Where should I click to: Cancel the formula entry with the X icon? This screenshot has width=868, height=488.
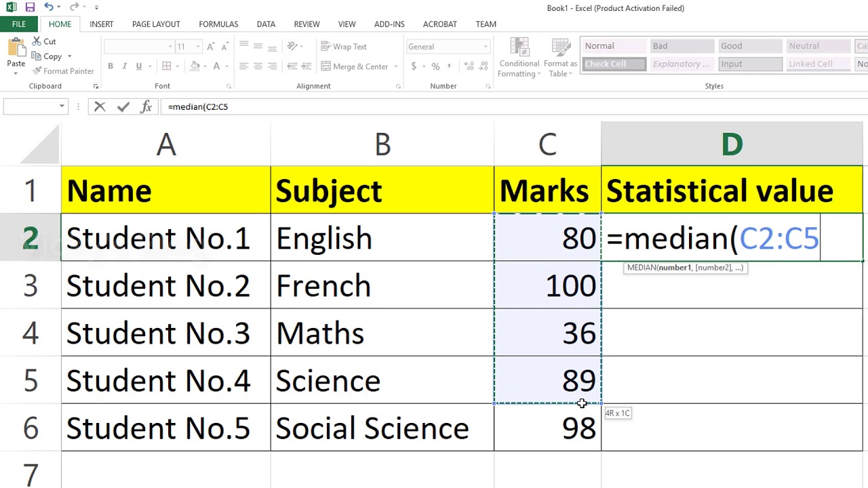[100, 106]
